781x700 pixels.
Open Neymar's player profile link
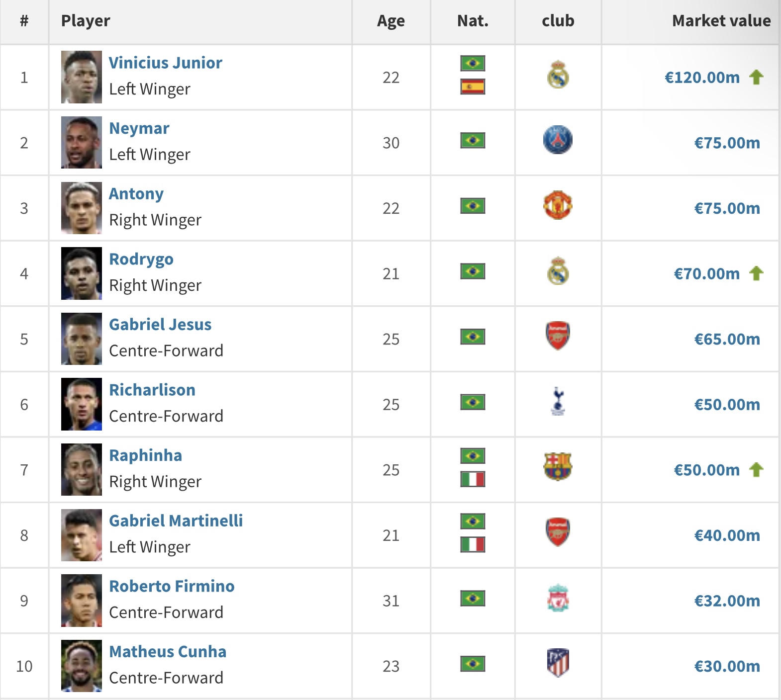[x=139, y=128]
